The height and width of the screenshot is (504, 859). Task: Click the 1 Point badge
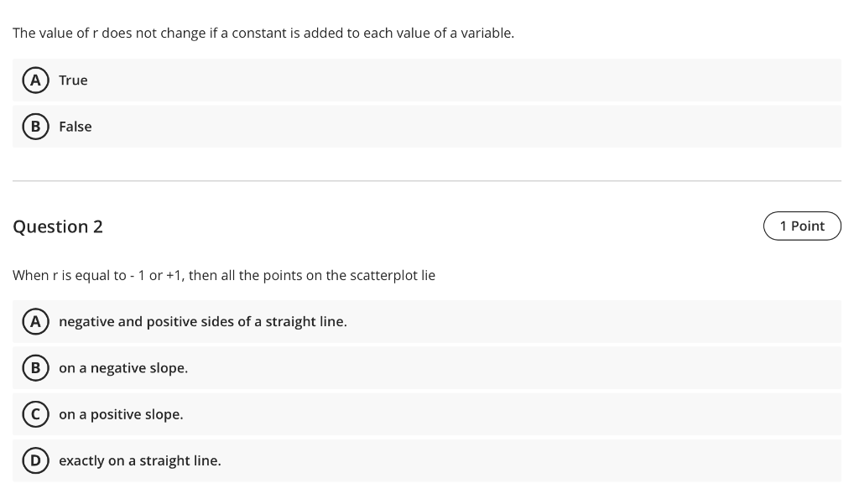802,226
